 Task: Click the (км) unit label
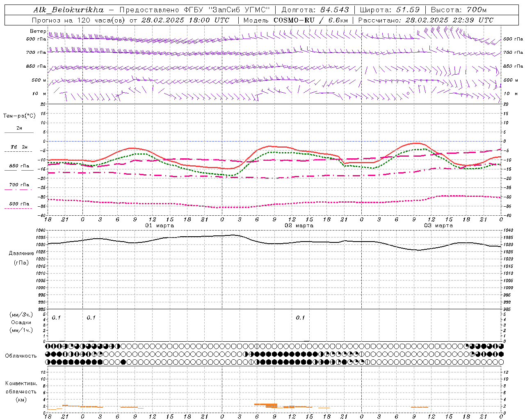[x=21, y=399]
